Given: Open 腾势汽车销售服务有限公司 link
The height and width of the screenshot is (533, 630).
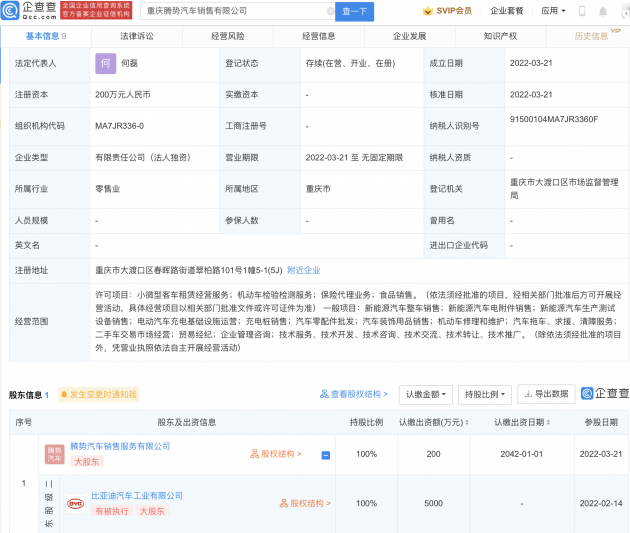Looking at the screenshot, I should pos(120,446).
